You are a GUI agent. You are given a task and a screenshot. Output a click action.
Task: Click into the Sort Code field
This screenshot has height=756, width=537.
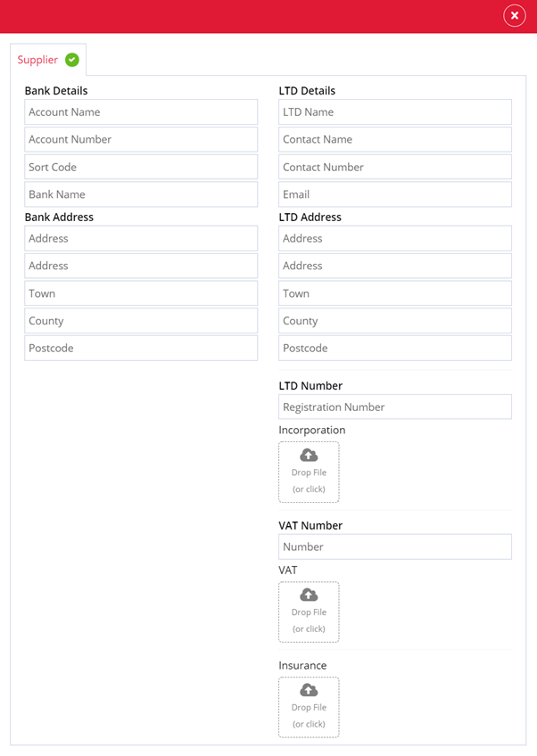pyautogui.click(x=141, y=167)
